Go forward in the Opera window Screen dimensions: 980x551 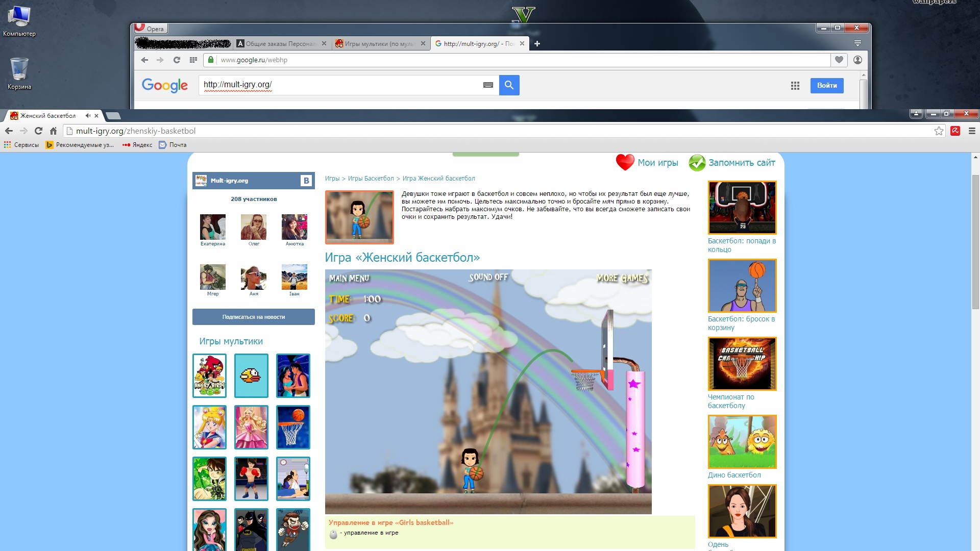tap(160, 60)
